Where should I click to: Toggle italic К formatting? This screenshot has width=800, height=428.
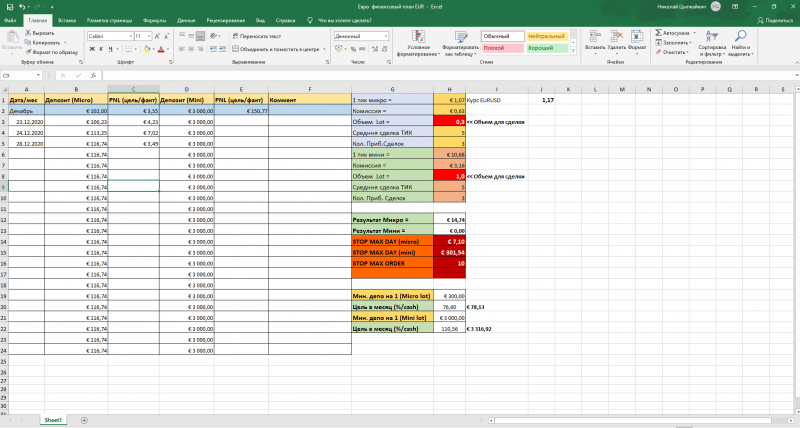coord(101,49)
